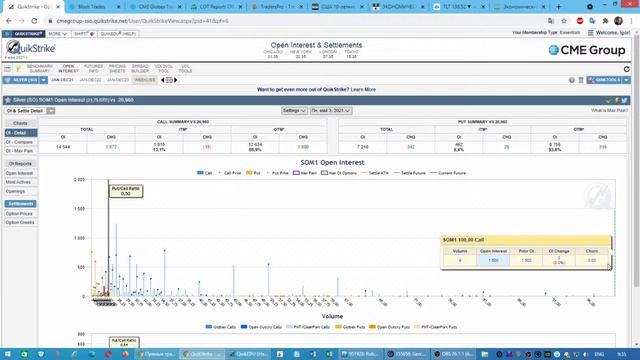Click the What is Max Pain link
The height and width of the screenshot is (360, 640).
point(609,111)
